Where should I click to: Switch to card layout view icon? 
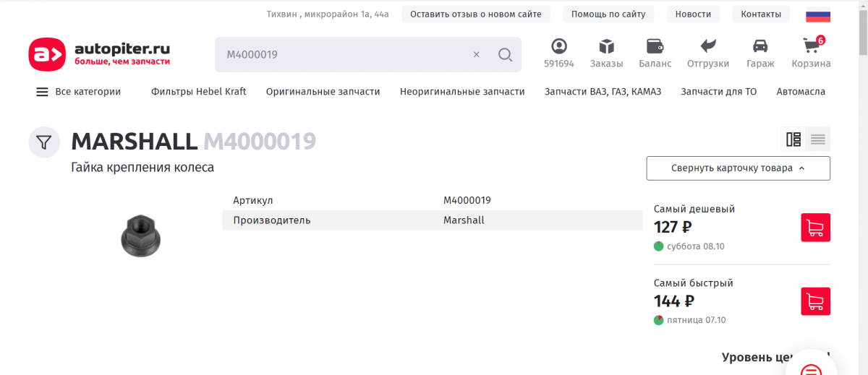tap(793, 139)
